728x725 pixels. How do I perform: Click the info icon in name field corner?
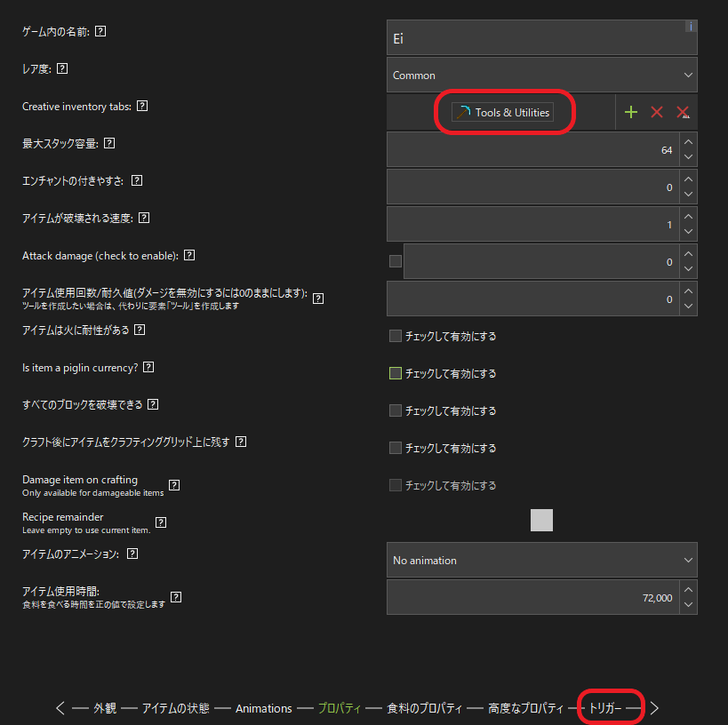click(x=691, y=27)
